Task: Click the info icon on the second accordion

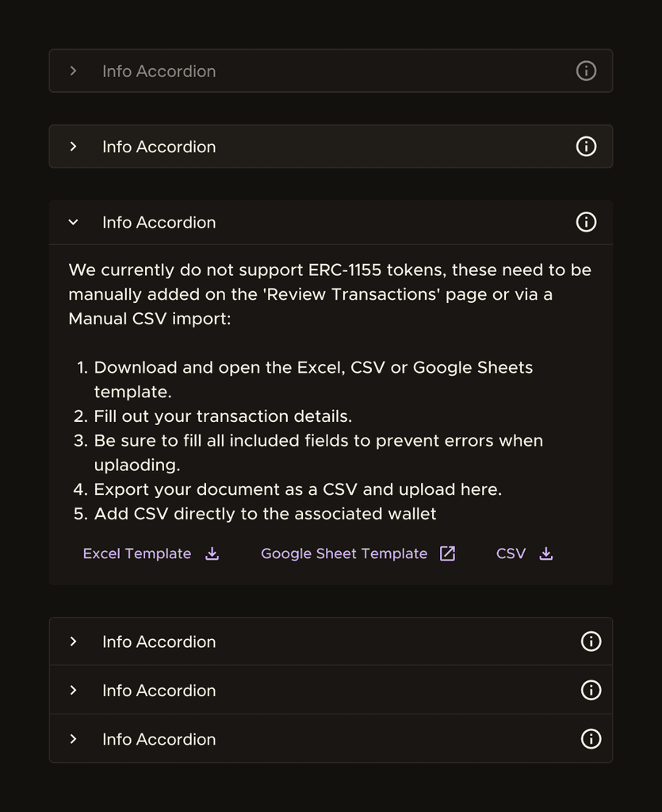Action: coord(586,147)
